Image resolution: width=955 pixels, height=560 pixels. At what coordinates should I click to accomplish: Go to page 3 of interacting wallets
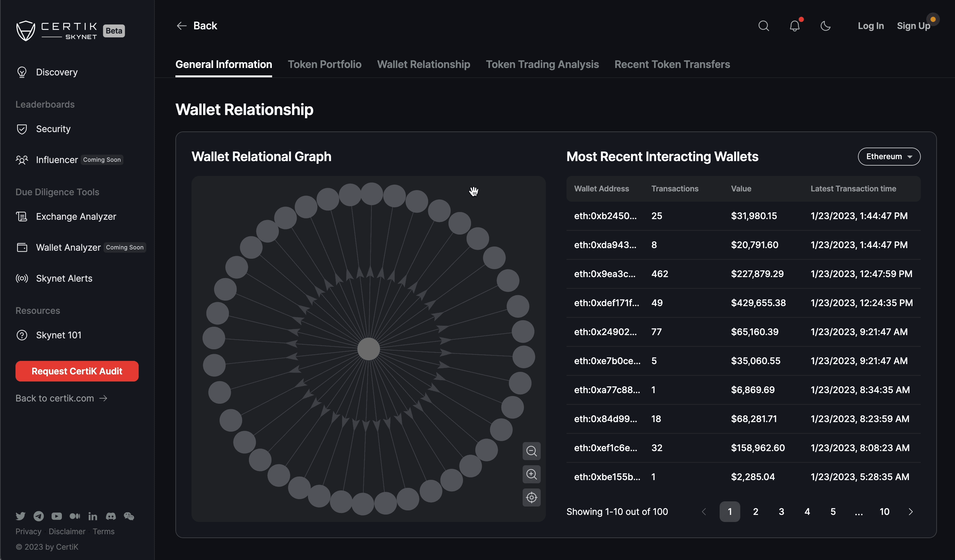781,512
